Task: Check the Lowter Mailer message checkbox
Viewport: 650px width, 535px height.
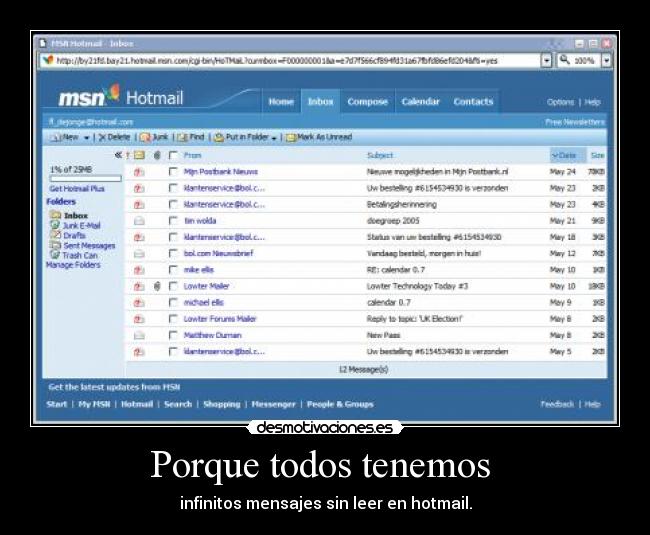Action: click(173, 286)
